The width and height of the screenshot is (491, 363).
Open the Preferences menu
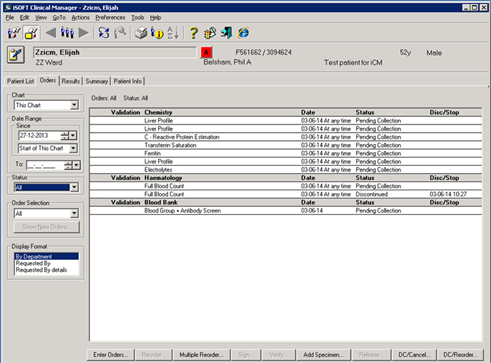(x=110, y=18)
